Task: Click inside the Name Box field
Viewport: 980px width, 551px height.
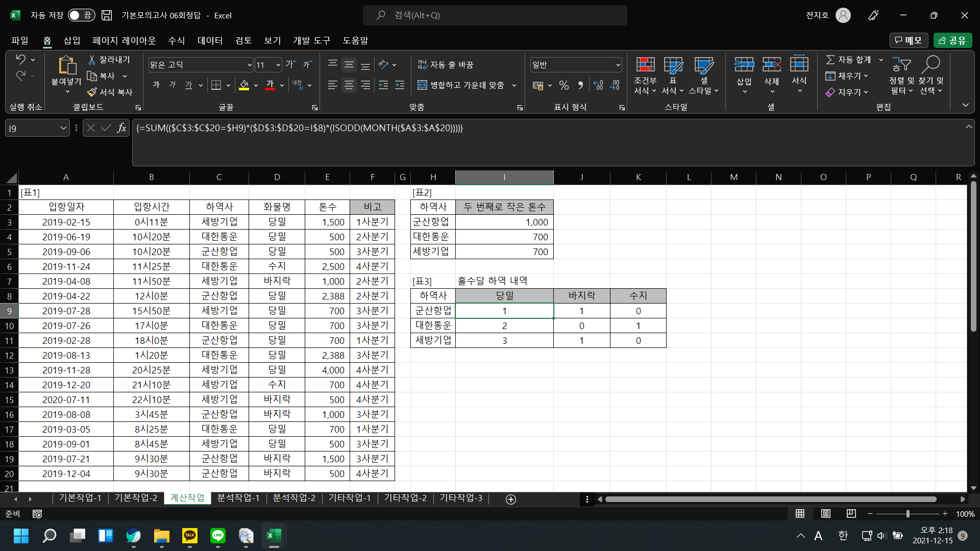Action: (x=32, y=129)
